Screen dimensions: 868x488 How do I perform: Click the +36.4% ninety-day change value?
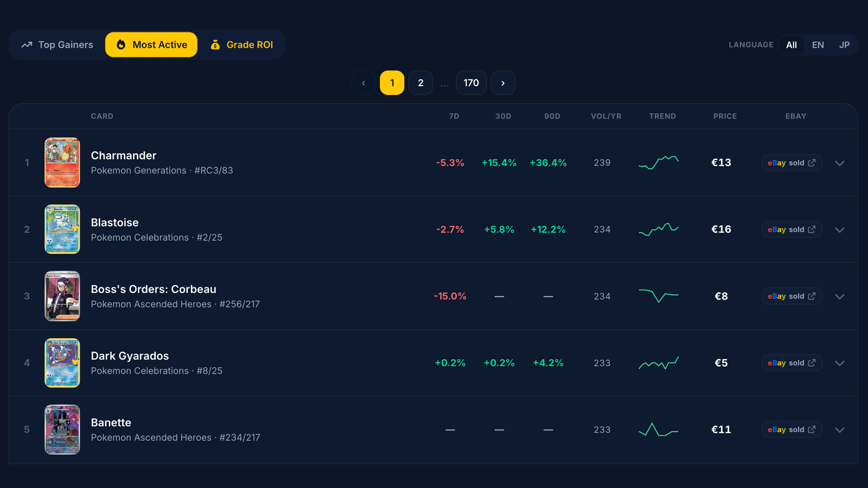point(548,163)
